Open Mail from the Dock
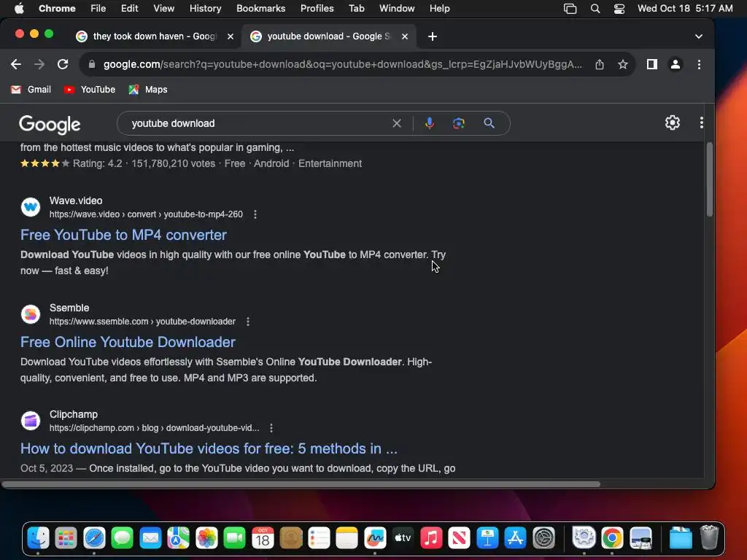 150,539
